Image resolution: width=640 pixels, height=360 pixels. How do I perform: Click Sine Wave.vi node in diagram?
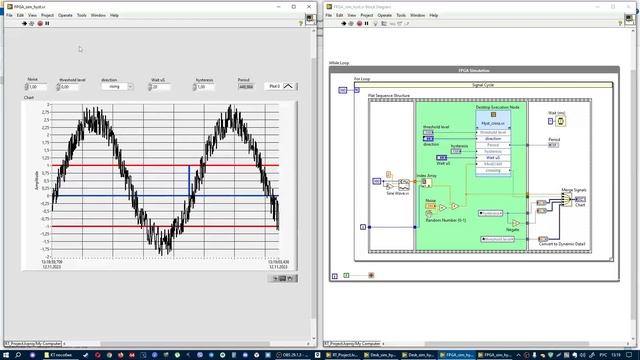pyautogui.click(x=404, y=185)
